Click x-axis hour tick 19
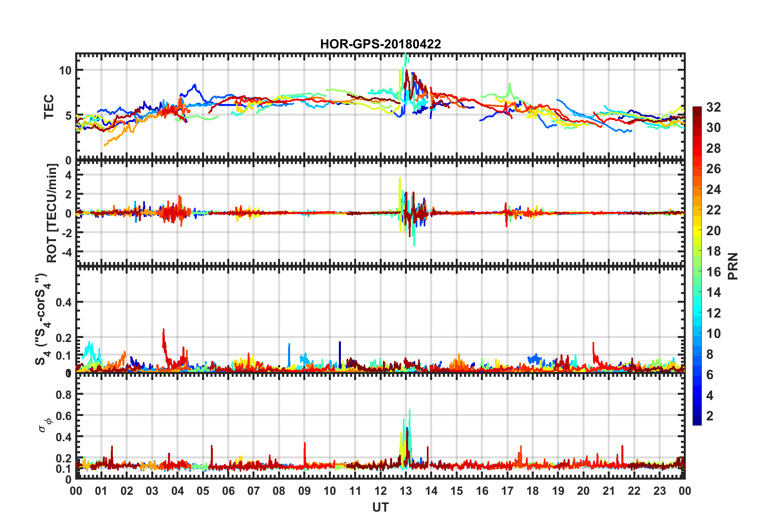761x532 pixels. [558, 491]
